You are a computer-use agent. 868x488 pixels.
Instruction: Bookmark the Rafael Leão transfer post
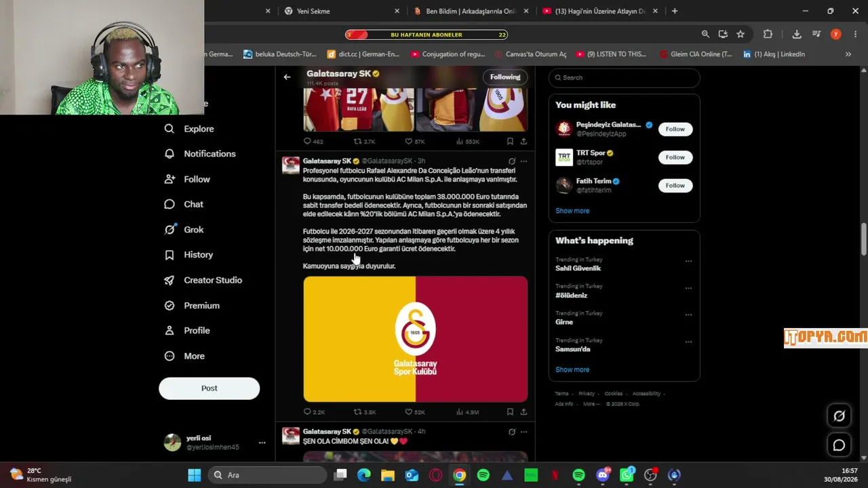pos(510,411)
